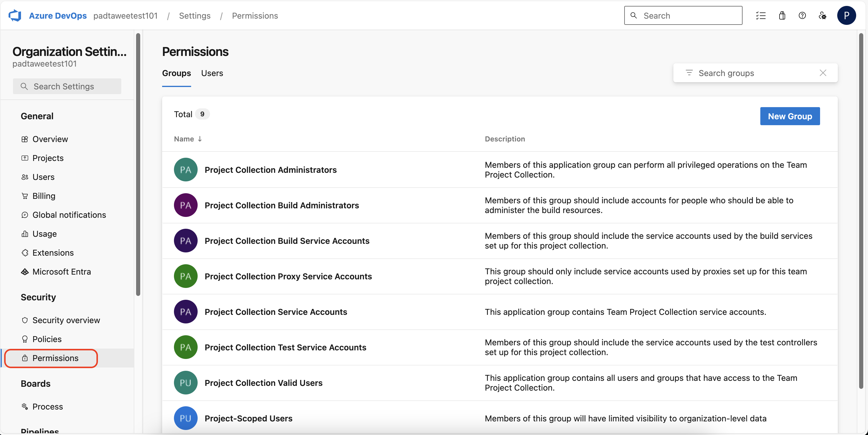The height and width of the screenshot is (435, 868).
Task: Switch to the Users tab
Action: [x=212, y=73]
